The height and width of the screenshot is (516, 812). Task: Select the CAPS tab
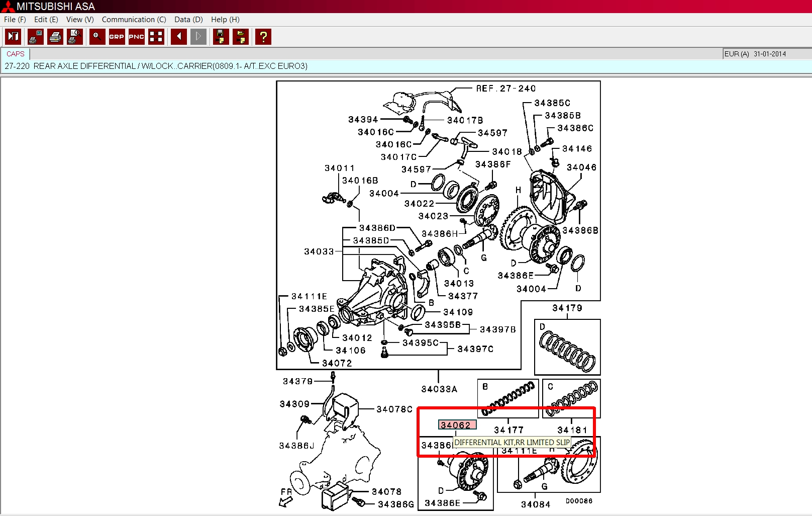pos(16,54)
